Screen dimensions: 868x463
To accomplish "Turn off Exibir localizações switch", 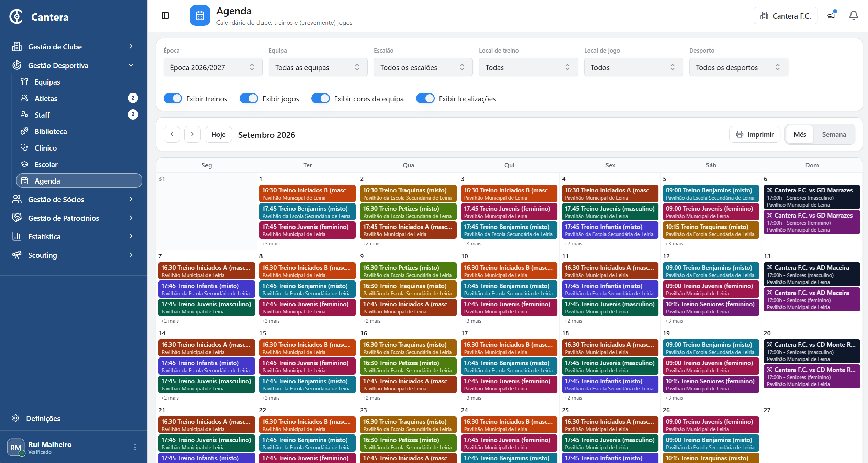I will [425, 99].
